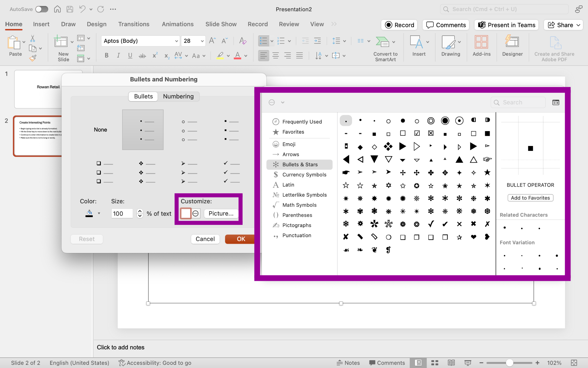Click the New Slide icon

pos(61,42)
